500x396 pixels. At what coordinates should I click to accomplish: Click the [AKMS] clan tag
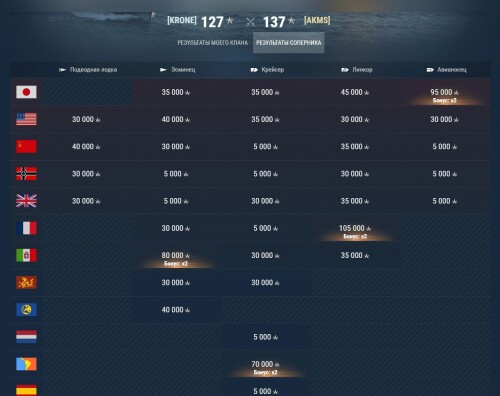pos(317,20)
